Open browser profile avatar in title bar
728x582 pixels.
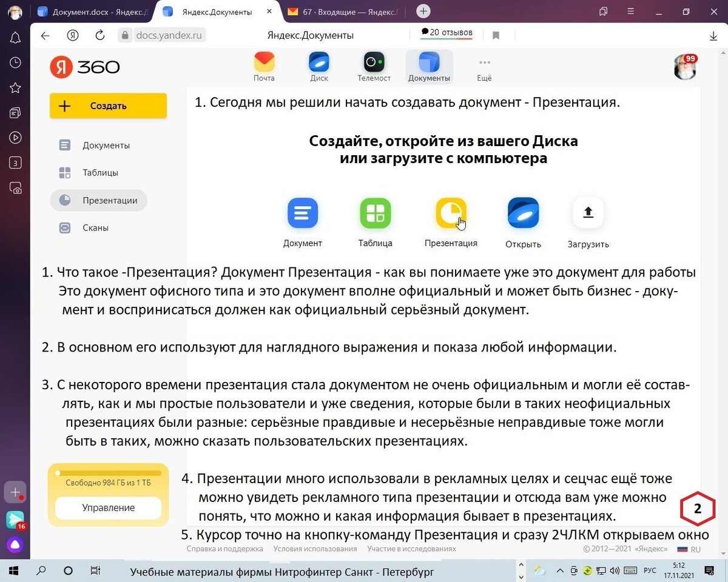click(x=15, y=12)
